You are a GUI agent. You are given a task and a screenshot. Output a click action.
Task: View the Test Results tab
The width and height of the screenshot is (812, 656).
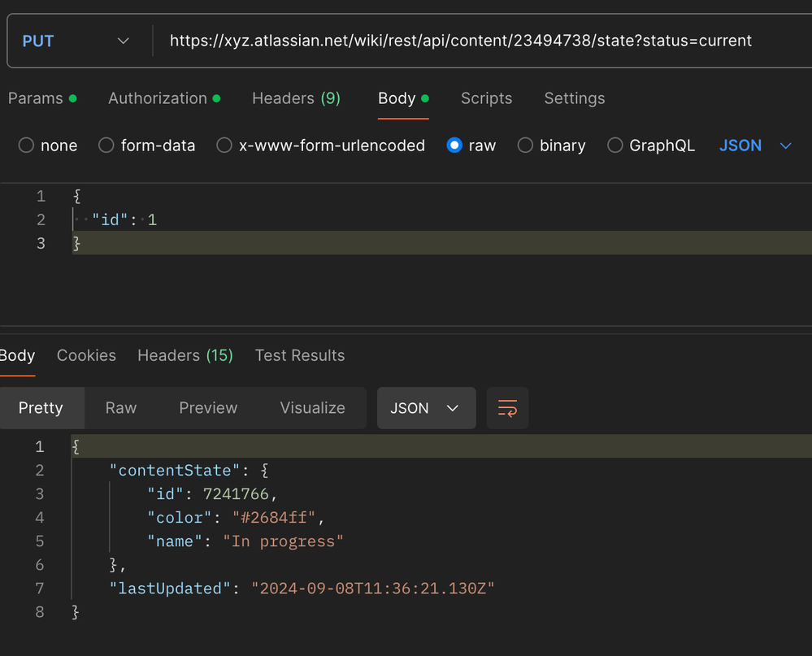(299, 355)
